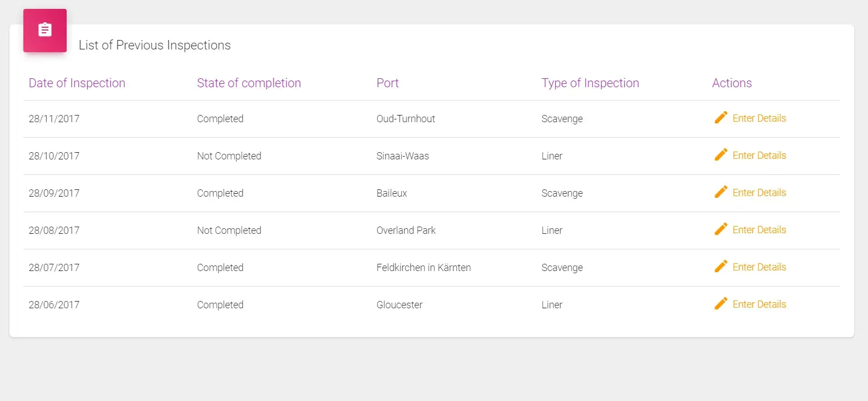Click pencil icon for 28/10/2017 Liner inspection
Viewport: 868px width, 401px height.
click(721, 154)
